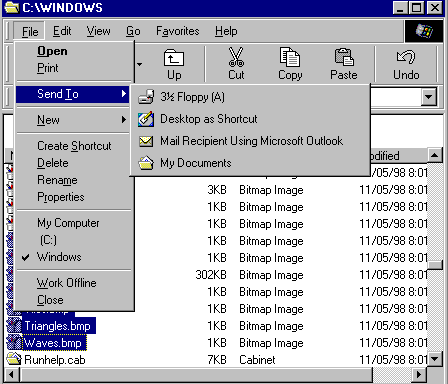
Task: Click the 3KB size cell
Action: pyautogui.click(x=217, y=190)
